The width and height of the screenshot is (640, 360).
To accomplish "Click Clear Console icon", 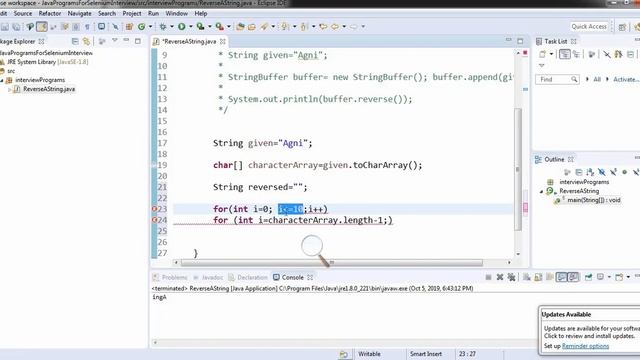I will click(527, 277).
